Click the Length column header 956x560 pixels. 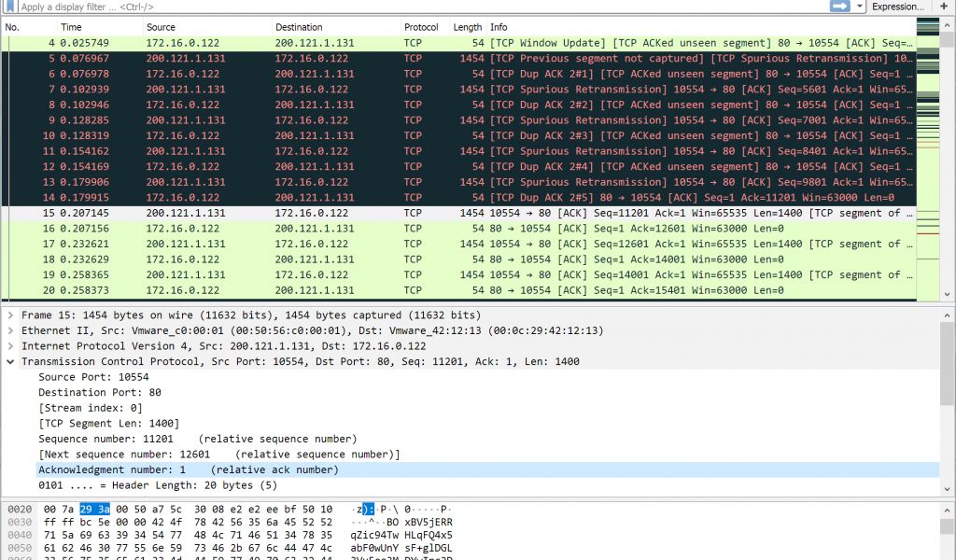[x=467, y=27]
